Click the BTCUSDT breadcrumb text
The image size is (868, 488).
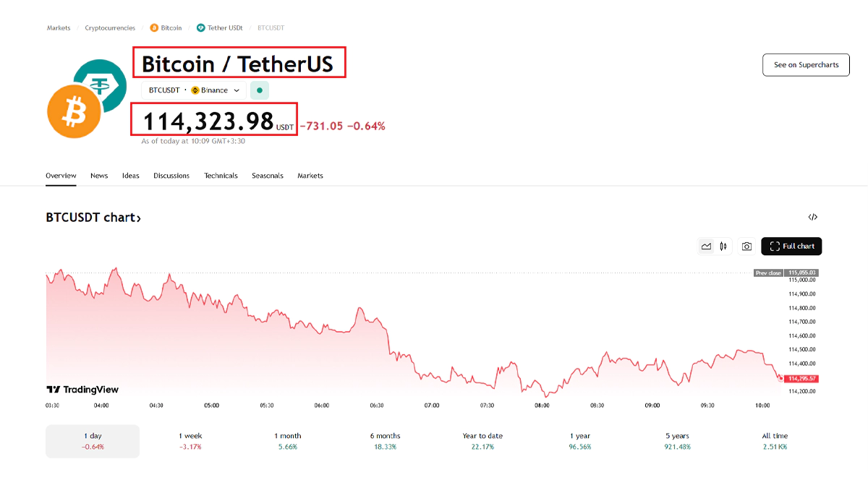pos(271,27)
